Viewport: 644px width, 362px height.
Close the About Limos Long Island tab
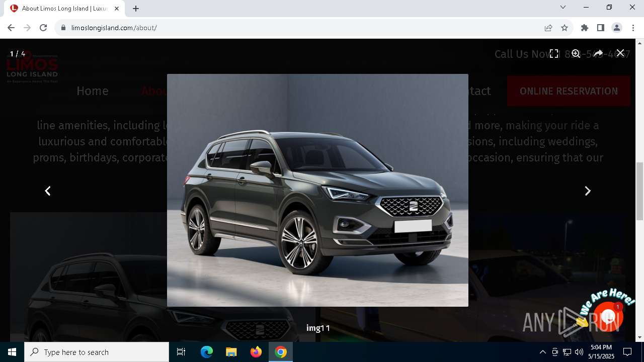(117, 8)
